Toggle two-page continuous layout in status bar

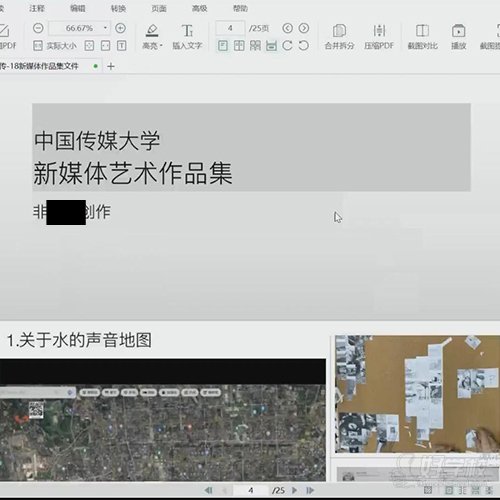click(489, 490)
